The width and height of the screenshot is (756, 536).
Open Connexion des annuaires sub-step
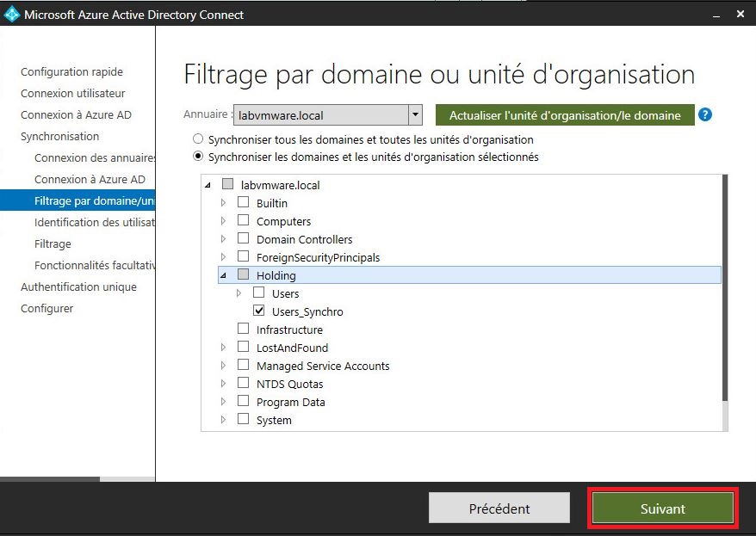(95, 157)
